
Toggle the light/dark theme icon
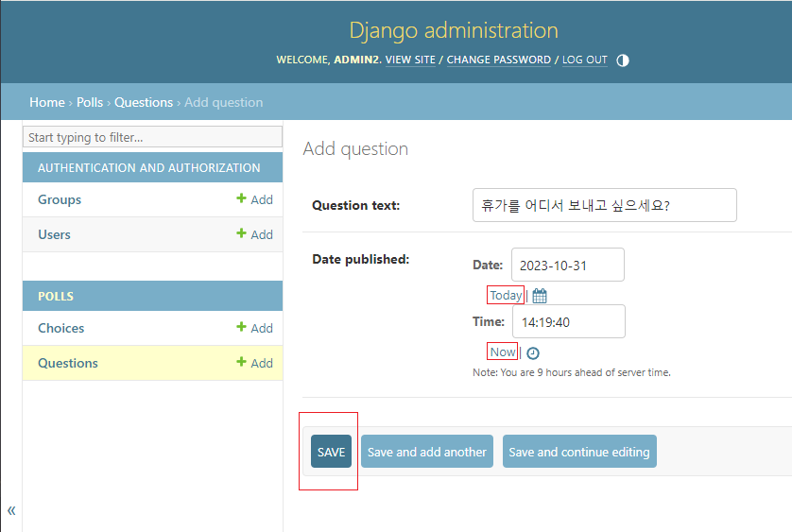623,60
